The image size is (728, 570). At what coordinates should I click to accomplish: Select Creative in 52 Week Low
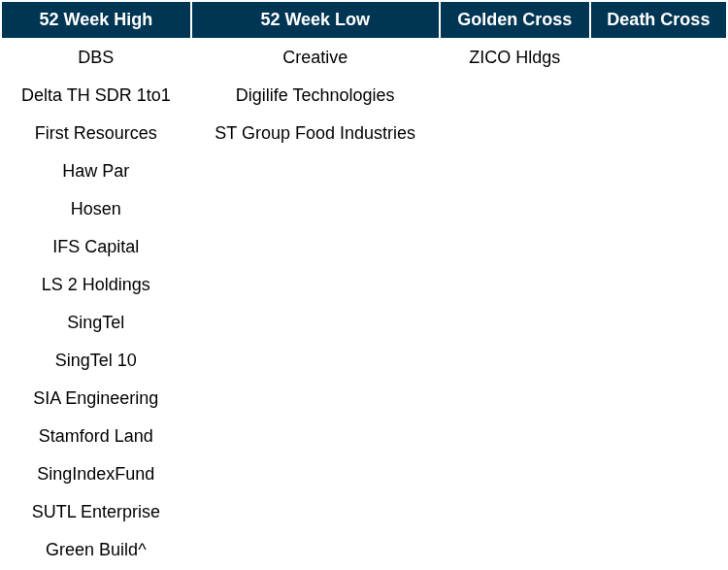click(315, 57)
